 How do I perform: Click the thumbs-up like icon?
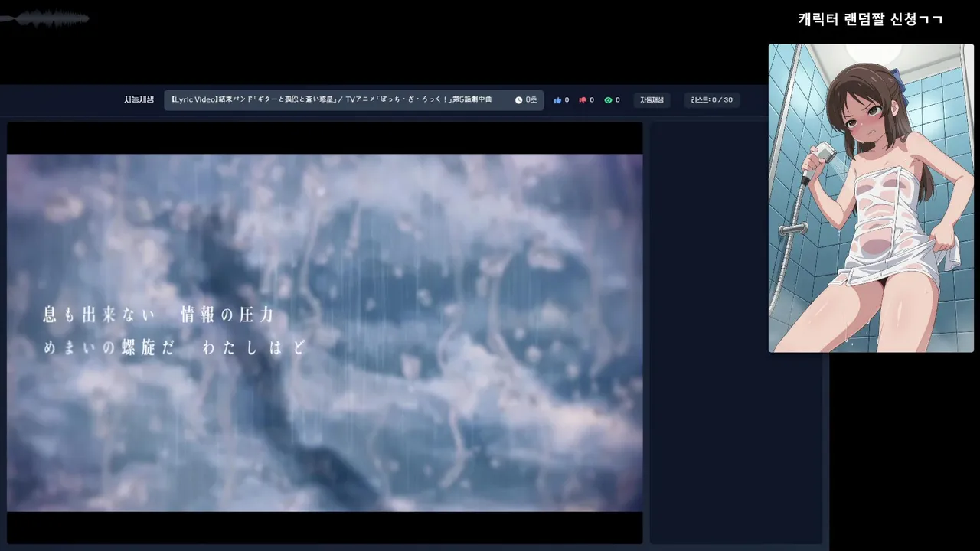[x=557, y=100]
